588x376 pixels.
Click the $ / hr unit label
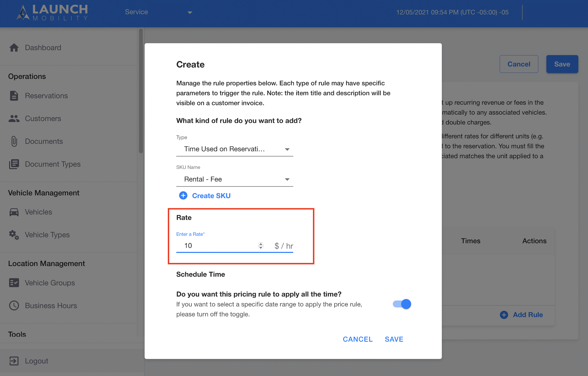pos(284,246)
